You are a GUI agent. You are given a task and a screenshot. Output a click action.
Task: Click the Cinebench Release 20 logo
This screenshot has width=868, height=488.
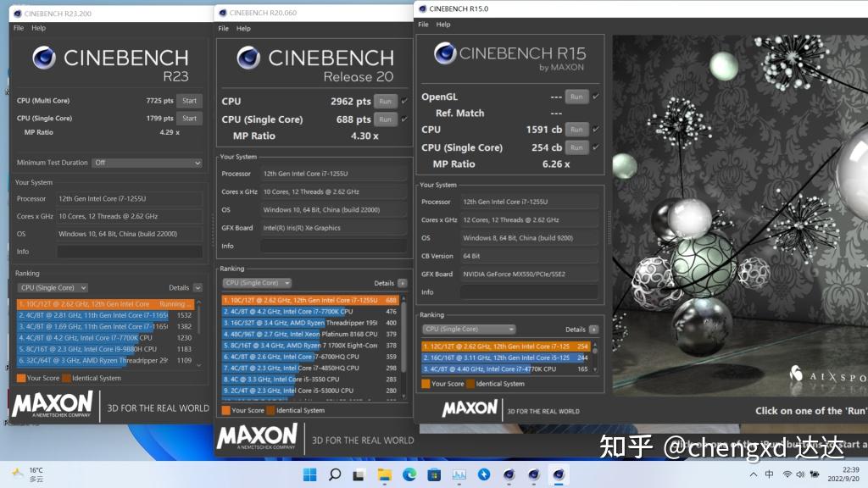[248, 58]
